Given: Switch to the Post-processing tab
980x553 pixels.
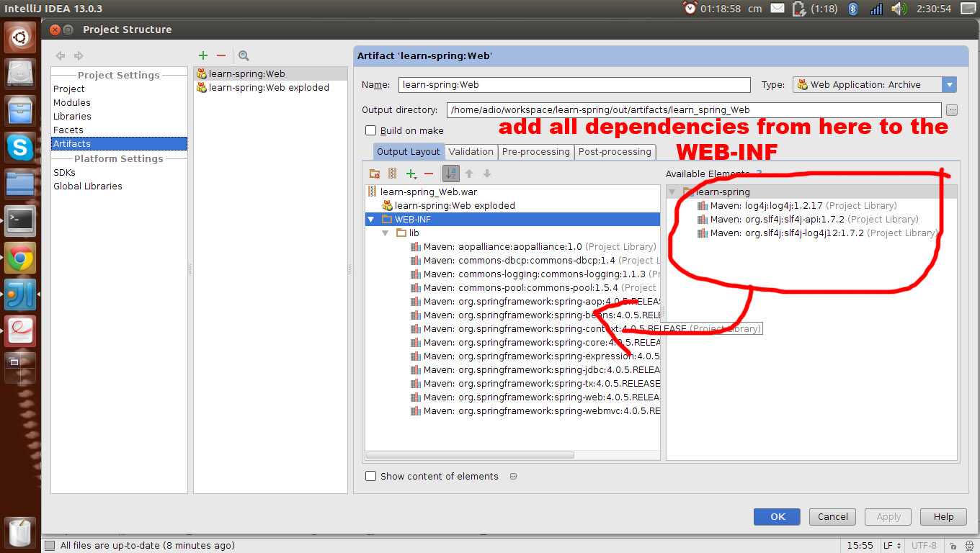Looking at the screenshot, I should 615,151.
